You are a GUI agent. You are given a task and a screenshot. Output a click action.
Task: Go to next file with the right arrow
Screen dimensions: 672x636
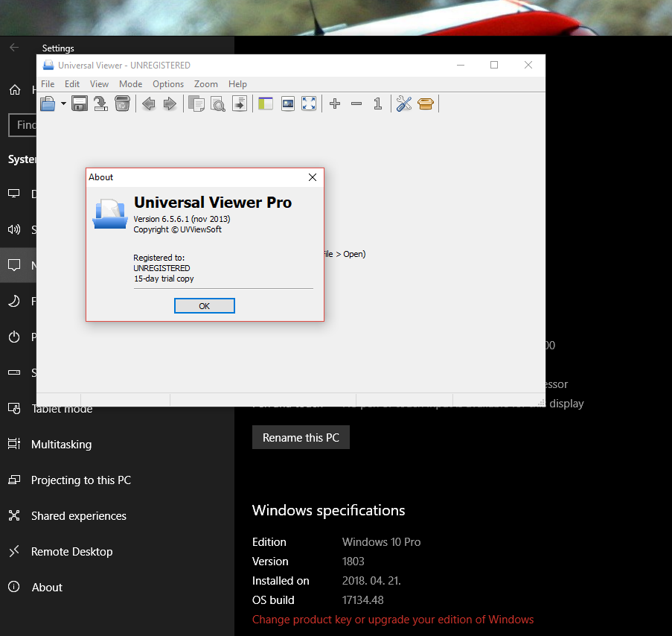170,104
